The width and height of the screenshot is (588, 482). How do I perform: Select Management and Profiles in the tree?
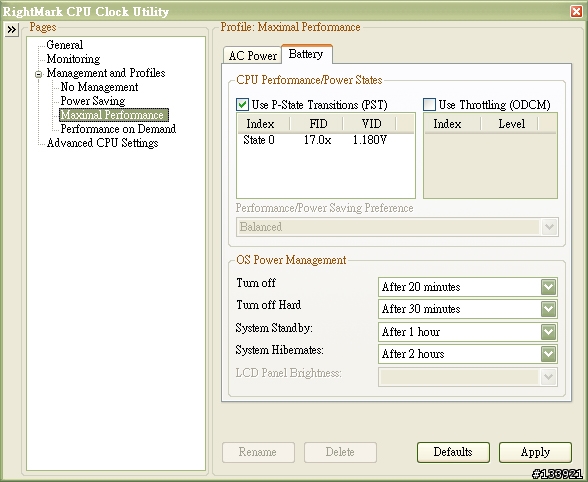[106, 73]
